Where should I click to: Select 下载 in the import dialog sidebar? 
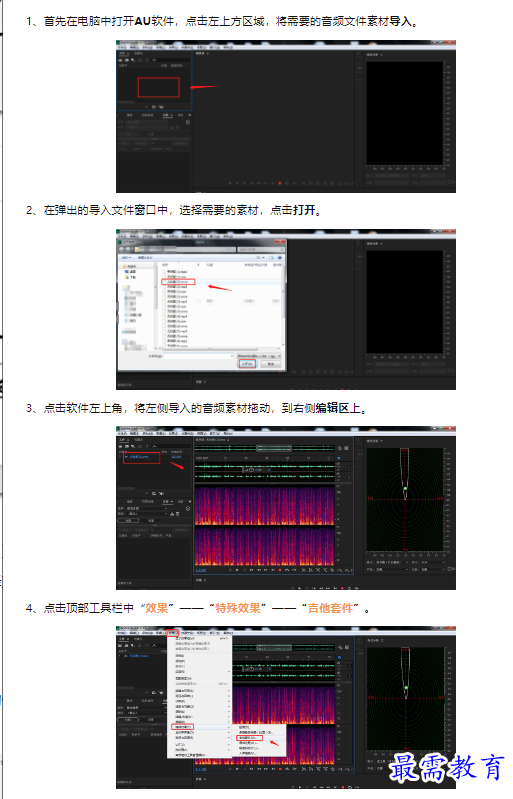pos(131,277)
